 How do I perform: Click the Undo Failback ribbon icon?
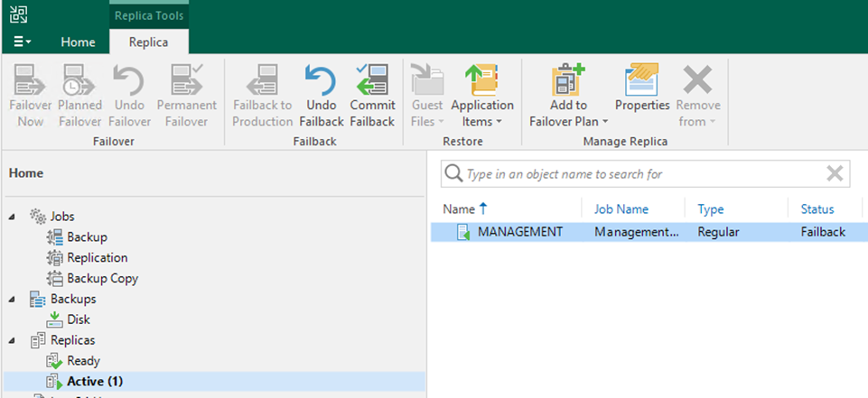322,81
